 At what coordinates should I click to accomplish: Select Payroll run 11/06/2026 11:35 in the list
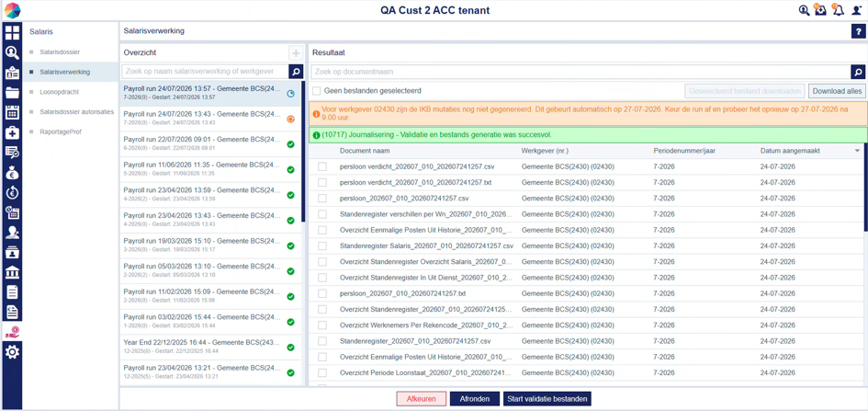click(x=210, y=169)
